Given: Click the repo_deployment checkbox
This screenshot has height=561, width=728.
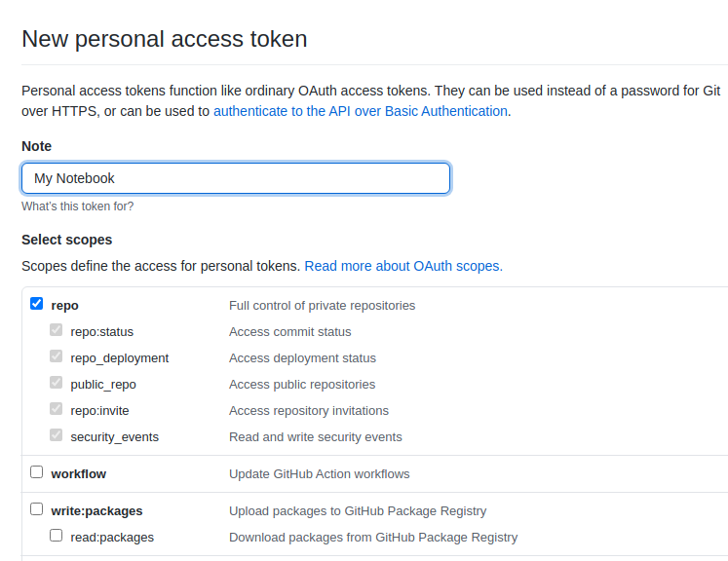Looking at the screenshot, I should click(x=57, y=356).
